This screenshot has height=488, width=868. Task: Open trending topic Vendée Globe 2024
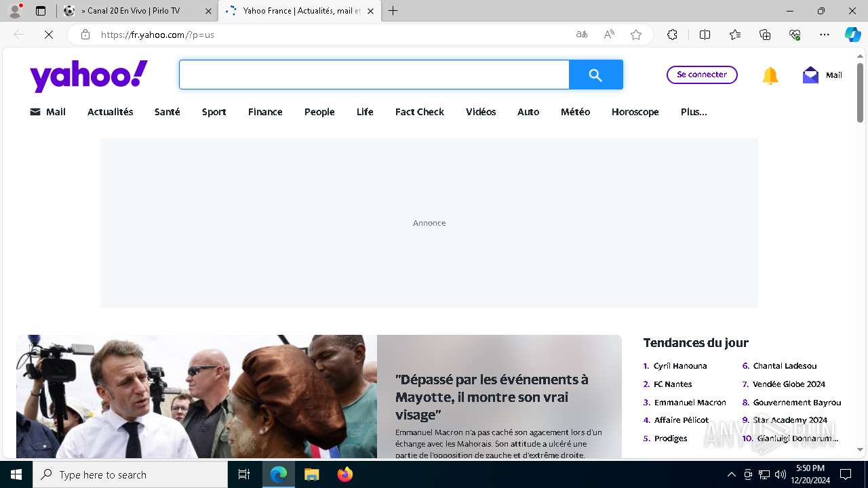(x=789, y=384)
